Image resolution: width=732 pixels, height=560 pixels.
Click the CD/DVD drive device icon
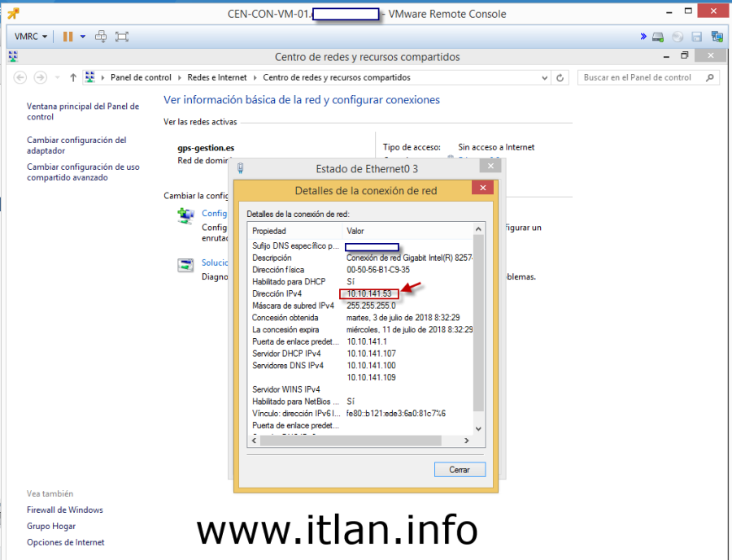677,37
